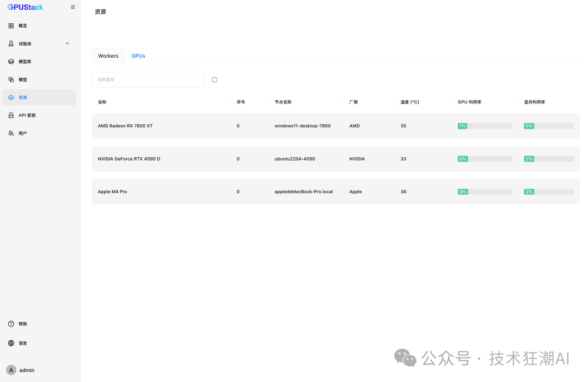This screenshot has height=382, width=588.
Task: Open the 模型 models icon
Action: 11,79
